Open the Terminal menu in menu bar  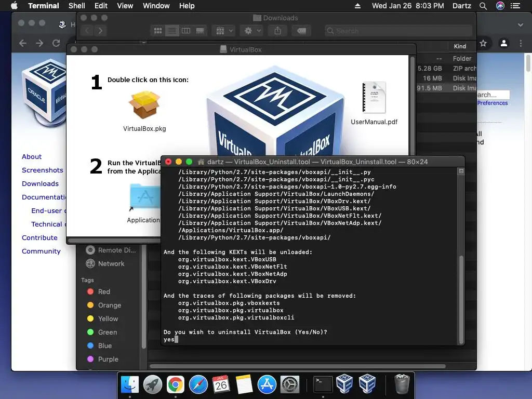[44, 6]
